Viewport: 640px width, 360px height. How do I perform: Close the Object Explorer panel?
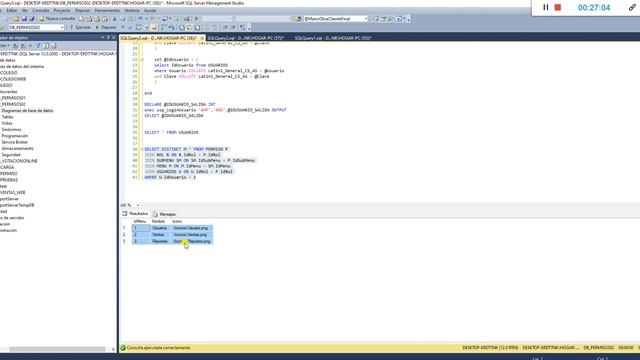tap(113, 38)
